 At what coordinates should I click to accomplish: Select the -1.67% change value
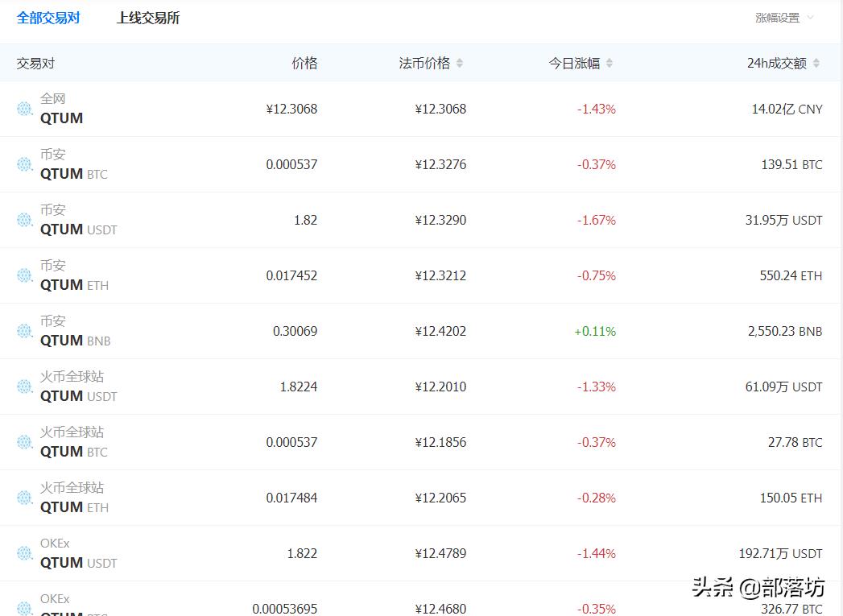coord(597,220)
